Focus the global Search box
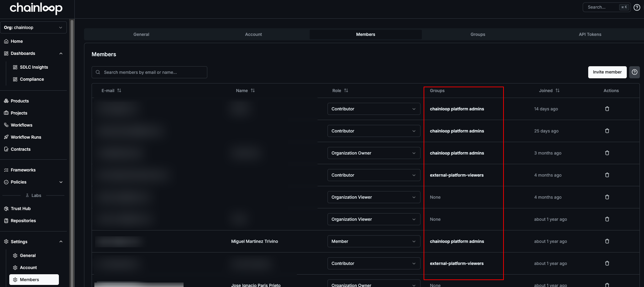Screen dimensions: 644x287 (606, 7)
